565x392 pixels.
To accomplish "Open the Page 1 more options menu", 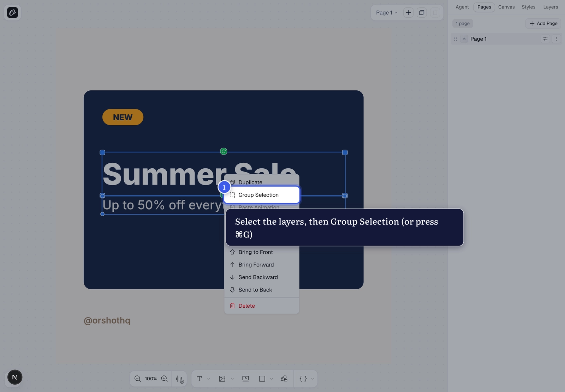I will pos(556,39).
